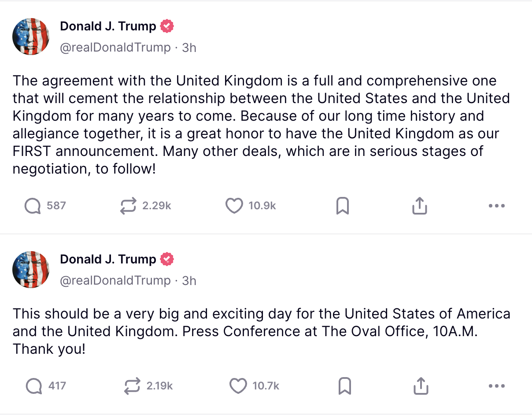
Task: Share the Press Conference post
Action: click(x=421, y=386)
